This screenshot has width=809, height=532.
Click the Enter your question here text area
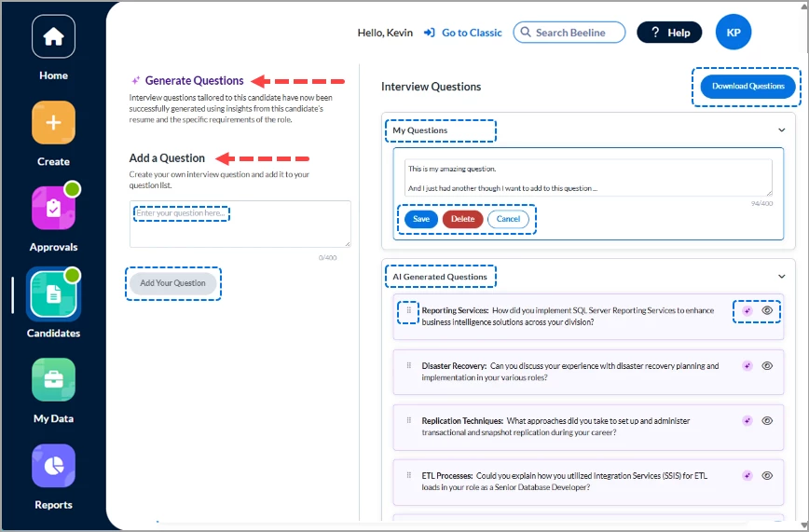point(240,224)
